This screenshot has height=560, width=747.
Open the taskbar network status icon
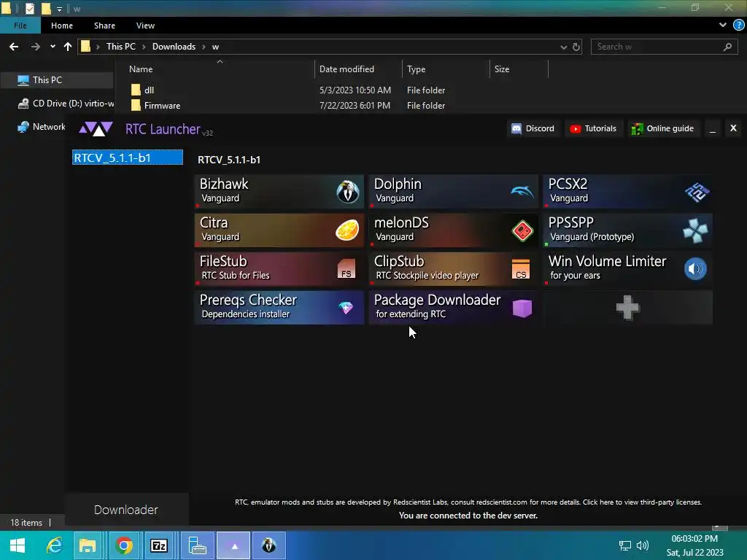tap(625, 545)
